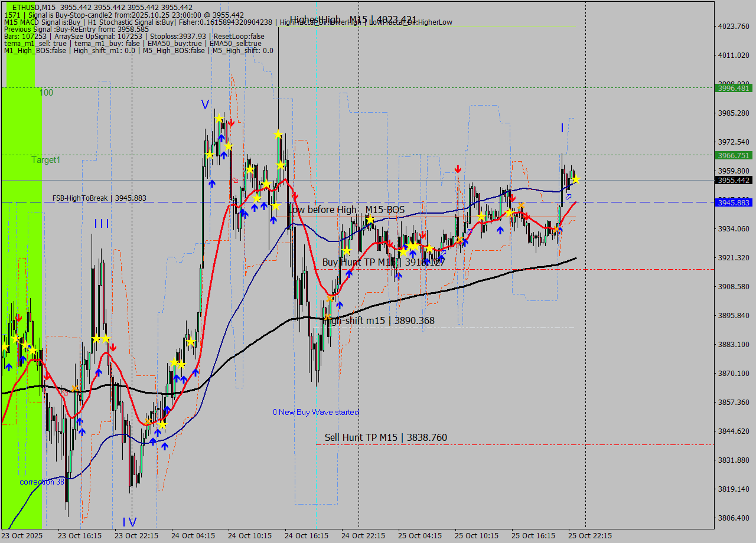756x543 pixels.
Task: Select the yellow star on the latest candle
Action: pos(575,179)
